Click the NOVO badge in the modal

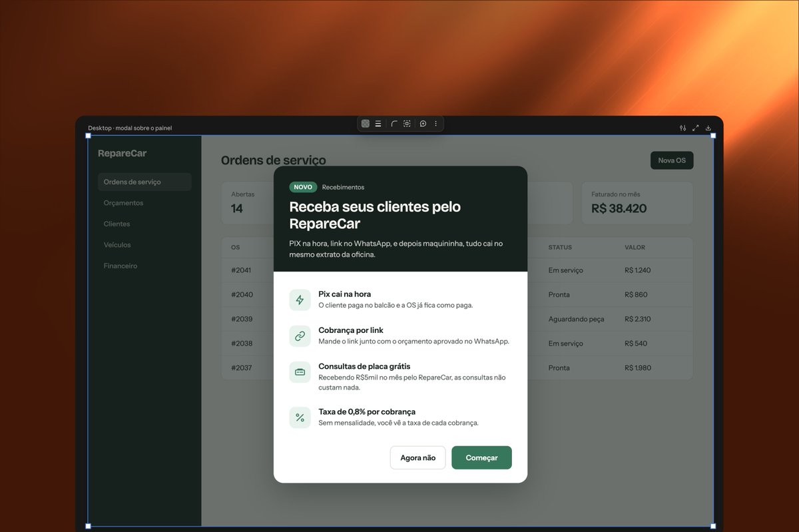click(303, 187)
